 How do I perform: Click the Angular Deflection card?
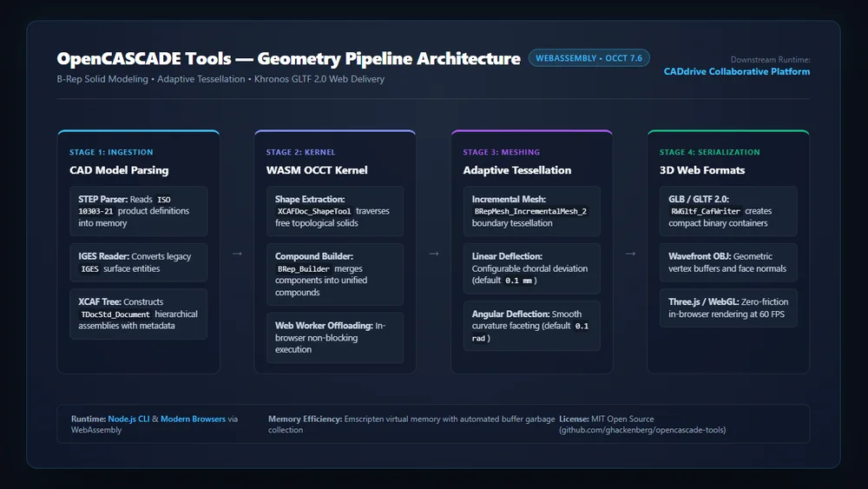532,326
